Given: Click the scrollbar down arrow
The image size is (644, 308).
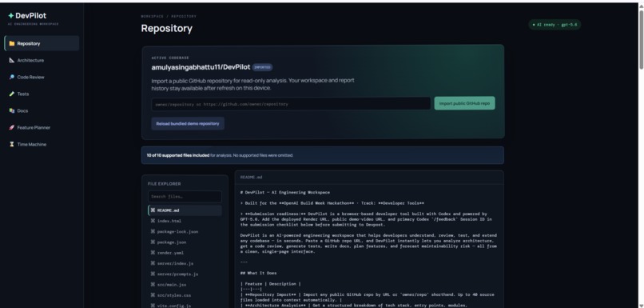Looking at the screenshot, I should pos(641,305).
